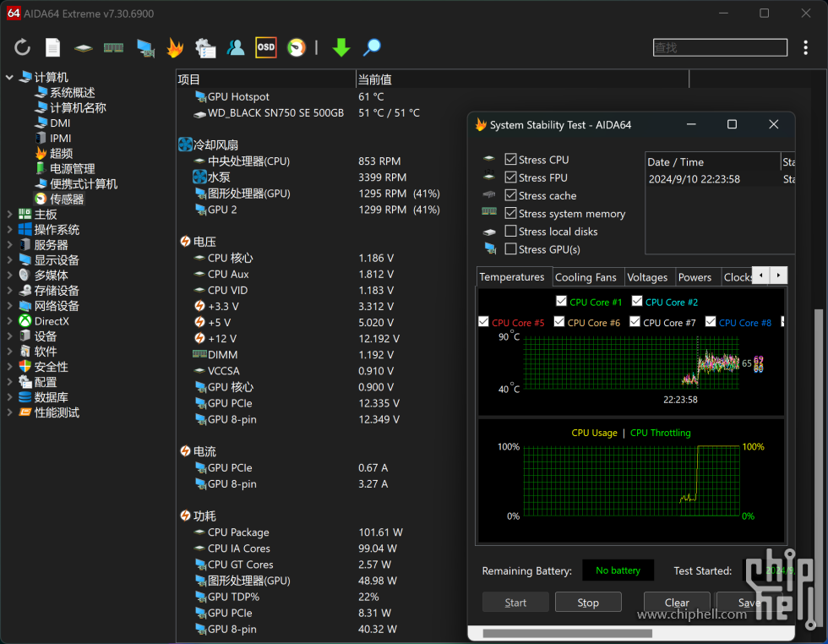Click the user profile toolbar icon
The width and height of the screenshot is (828, 644).
coord(236,47)
